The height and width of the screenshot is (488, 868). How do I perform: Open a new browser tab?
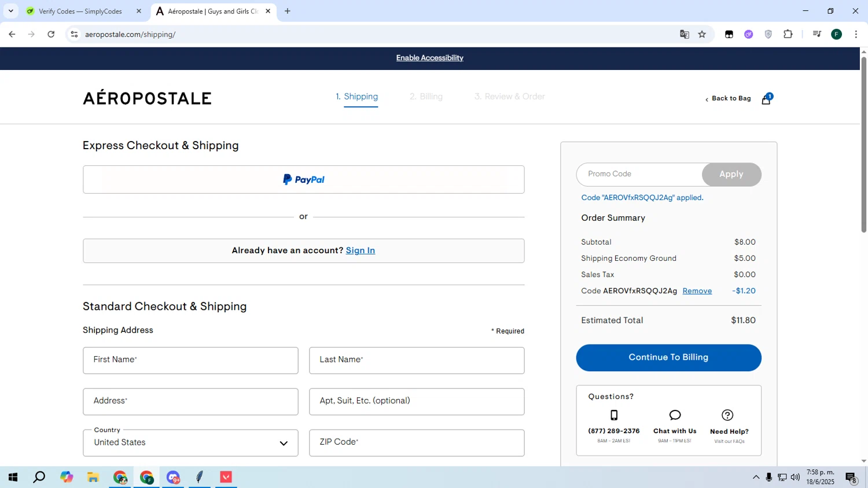click(288, 11)
